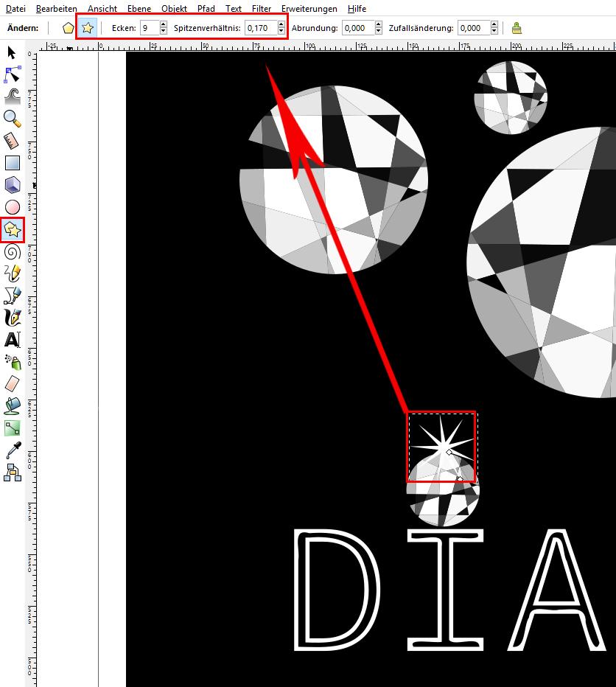Open the Filter menu
616x687 pixels.
pyautogui.click(x=262, y=8)
